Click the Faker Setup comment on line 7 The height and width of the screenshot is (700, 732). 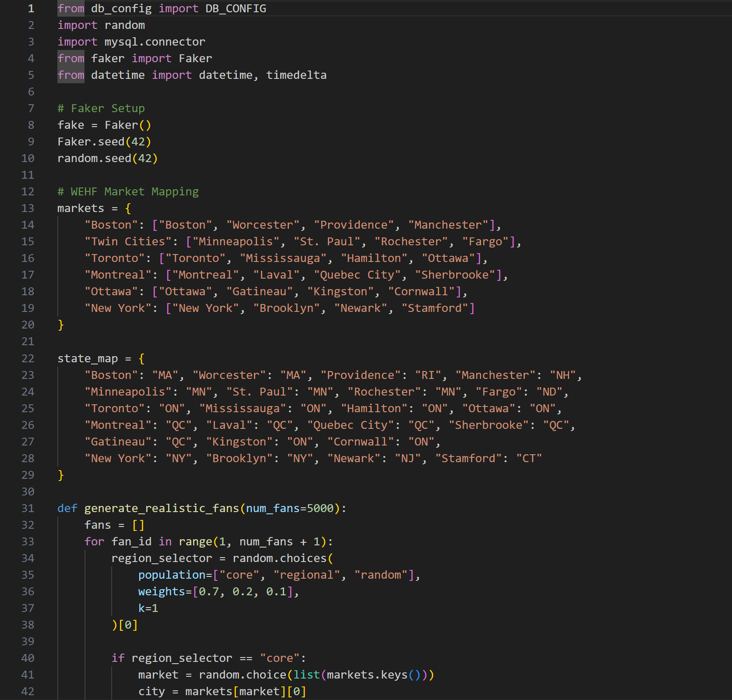101,108
